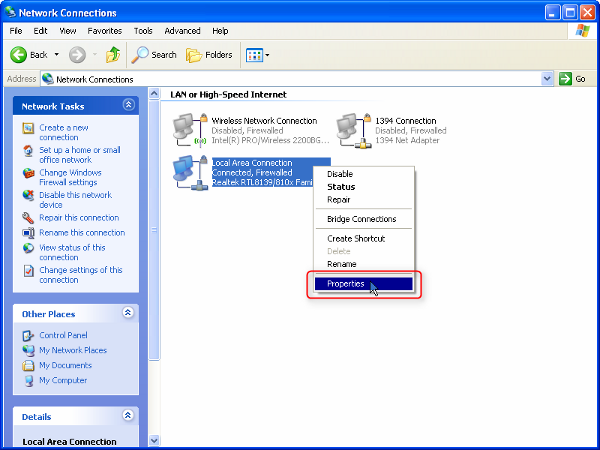Click the Windows Firewall globe icon
This screenshot has height=450, width=600.
[28, 173]
